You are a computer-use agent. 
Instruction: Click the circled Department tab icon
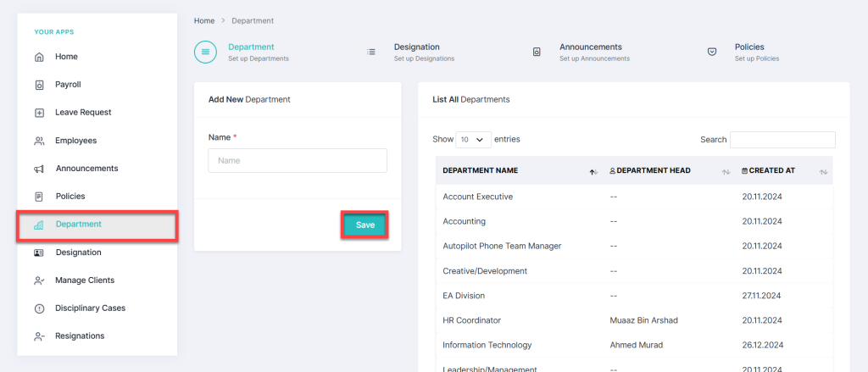205,52
